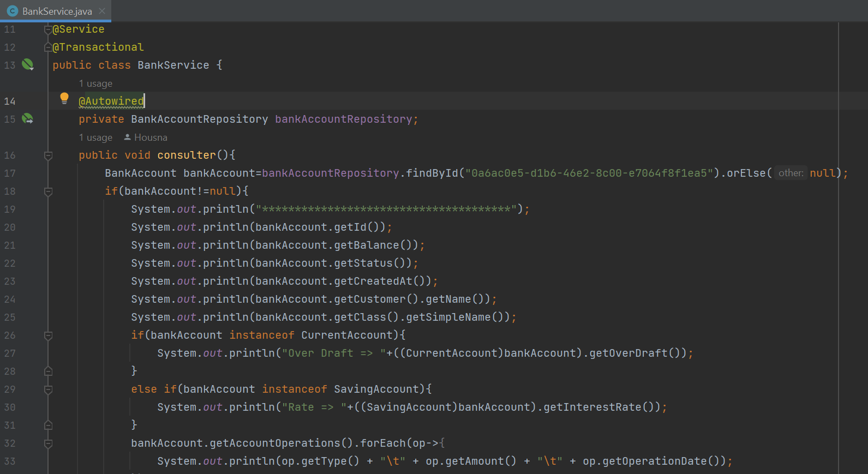The height and width of the screenshot is (474, 868).
Task: Click the @Service annotation text
Action: coord(79,29)
